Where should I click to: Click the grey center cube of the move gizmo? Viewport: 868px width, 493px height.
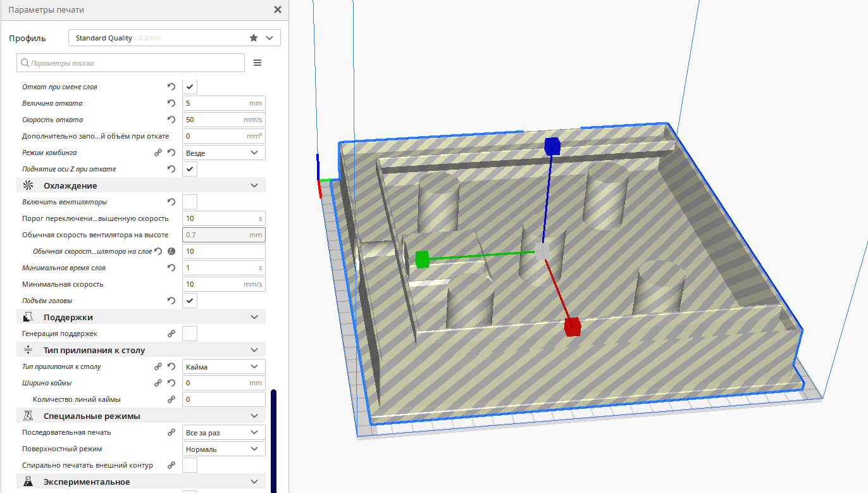tap(542, 251)
